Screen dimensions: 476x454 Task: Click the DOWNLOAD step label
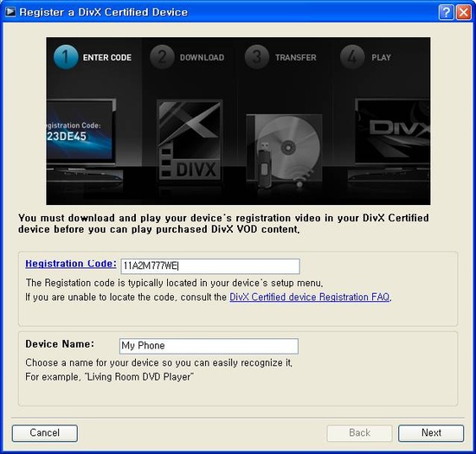[203, 58]
